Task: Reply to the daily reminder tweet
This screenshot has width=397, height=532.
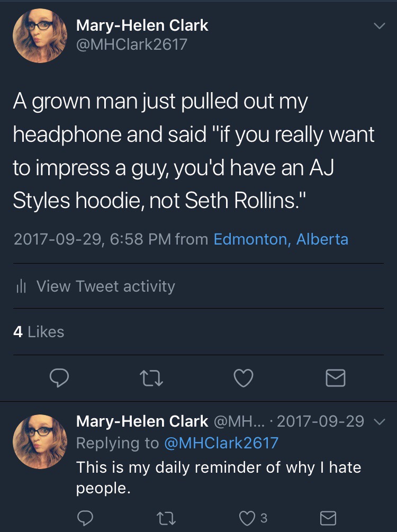Action: [86, 517]
